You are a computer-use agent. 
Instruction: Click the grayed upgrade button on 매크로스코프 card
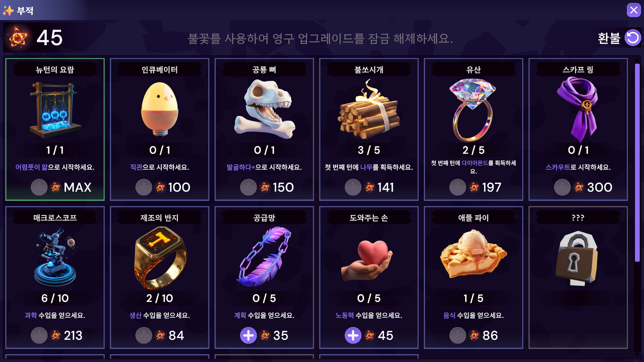point(39,335)
